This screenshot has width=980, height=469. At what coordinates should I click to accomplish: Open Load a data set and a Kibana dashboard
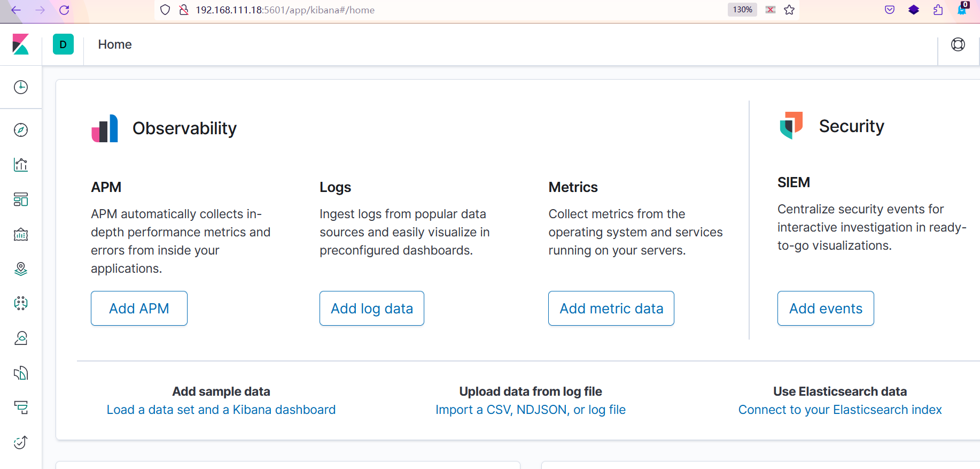coord(221,410)
